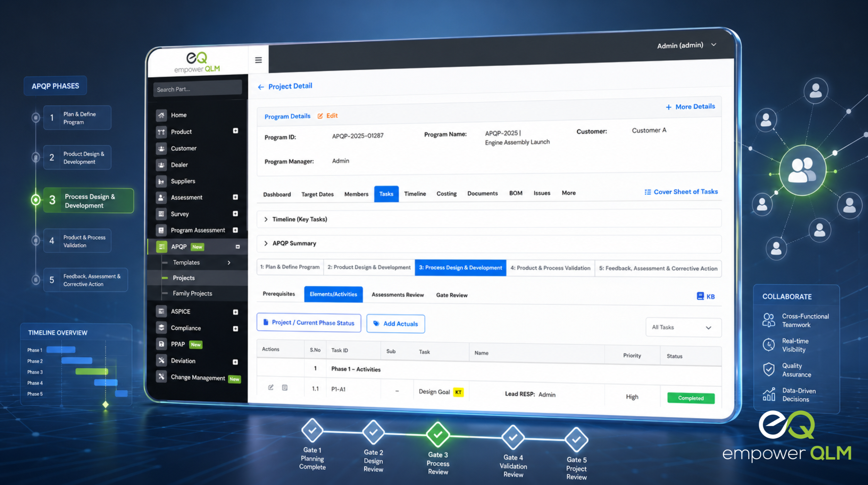Click the KT badge beside Design Goal
868x485 pixels.
(458, 392)
